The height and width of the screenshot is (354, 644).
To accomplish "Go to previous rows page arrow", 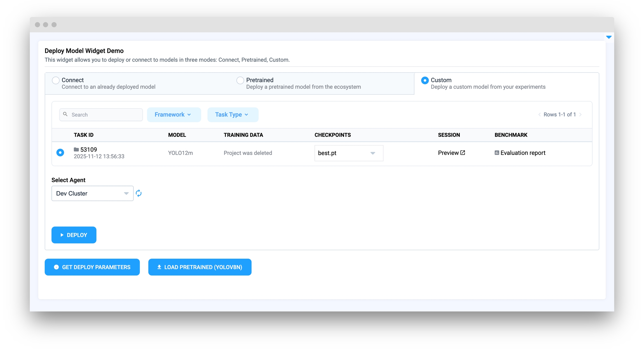I will (539, 115).
